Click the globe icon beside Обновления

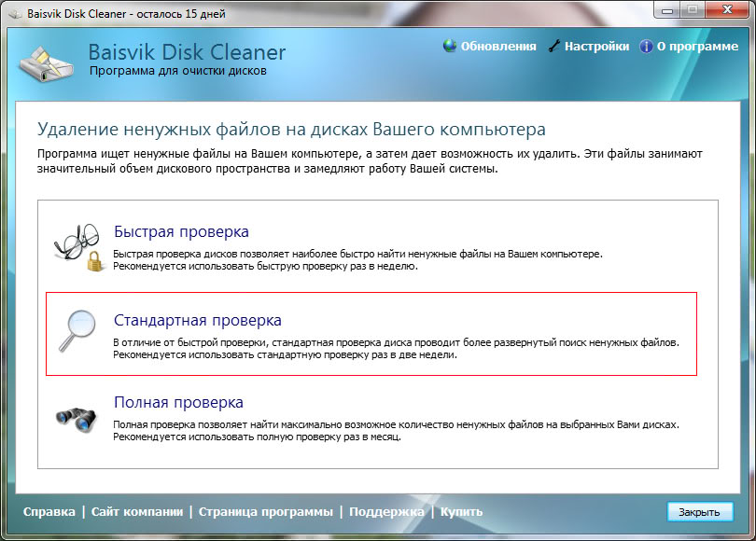(450, 46)
